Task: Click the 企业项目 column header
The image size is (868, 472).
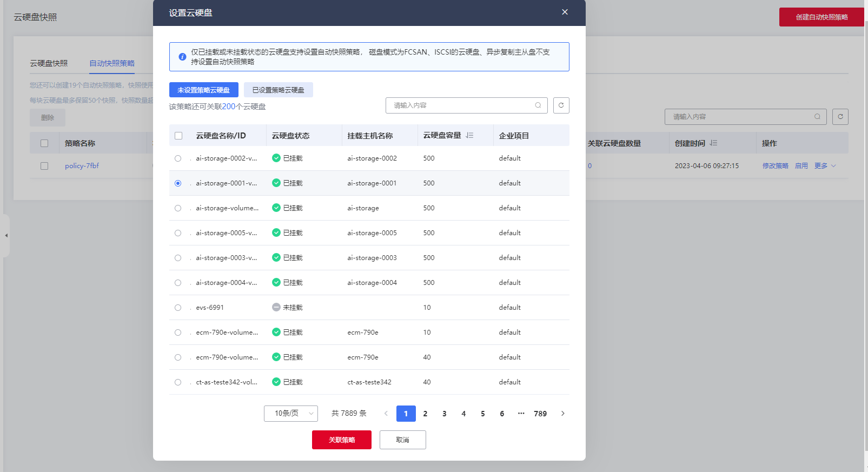Action: (x=514, y=136)
